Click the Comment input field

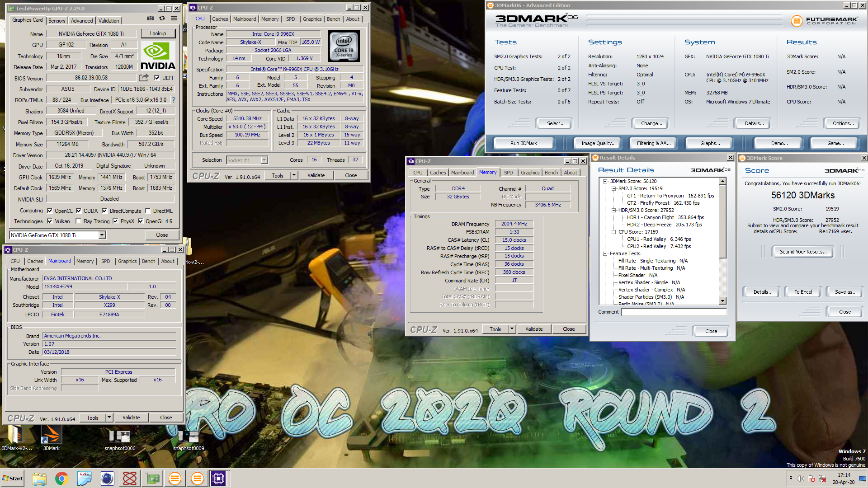(674, 312)
